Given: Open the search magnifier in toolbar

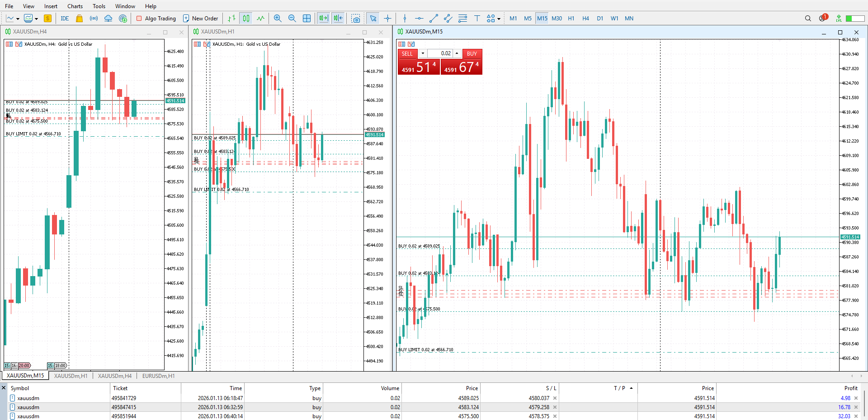Looking at the screenshot, I should click(x=808, y=19).
